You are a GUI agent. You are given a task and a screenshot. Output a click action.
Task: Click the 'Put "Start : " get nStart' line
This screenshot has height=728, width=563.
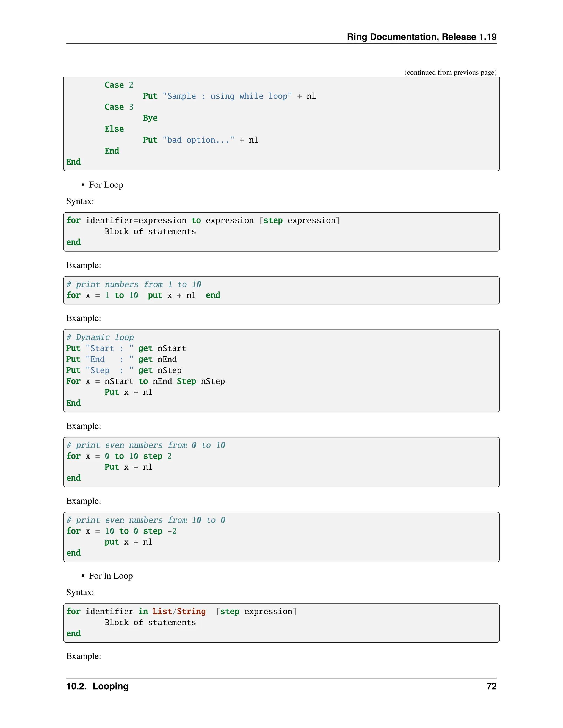point(126,348)
